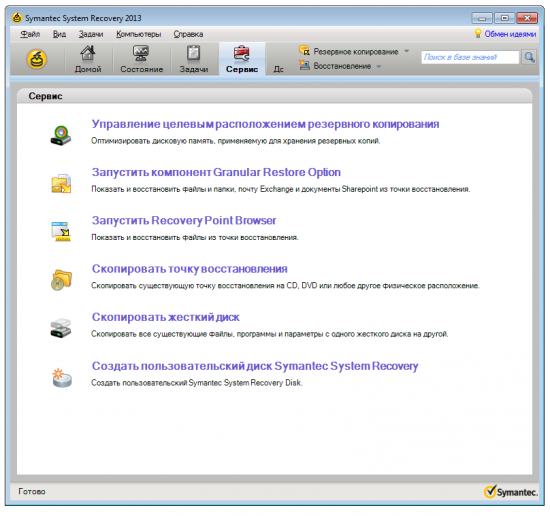Open the Домой (Home) house icon
Image resolution: width=550 pixels, height=516 pixels.
(x=88, y=53)
